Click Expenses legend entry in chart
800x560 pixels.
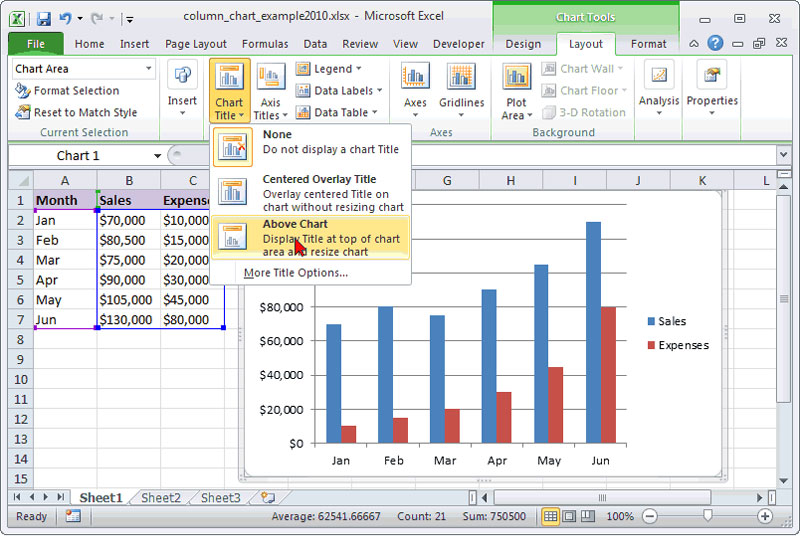click(678, 345)
